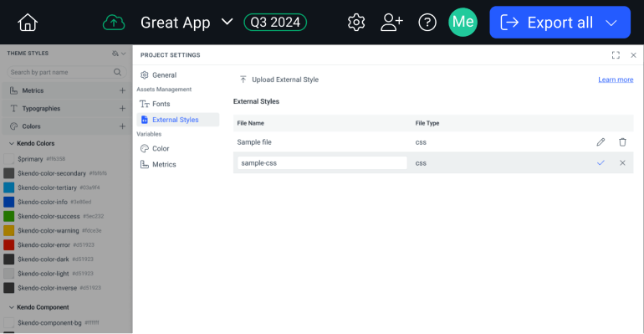Add a new Typographies entry with plus
Image resolution: width=644 pixels, height=334 pixels.
(122, 109)
